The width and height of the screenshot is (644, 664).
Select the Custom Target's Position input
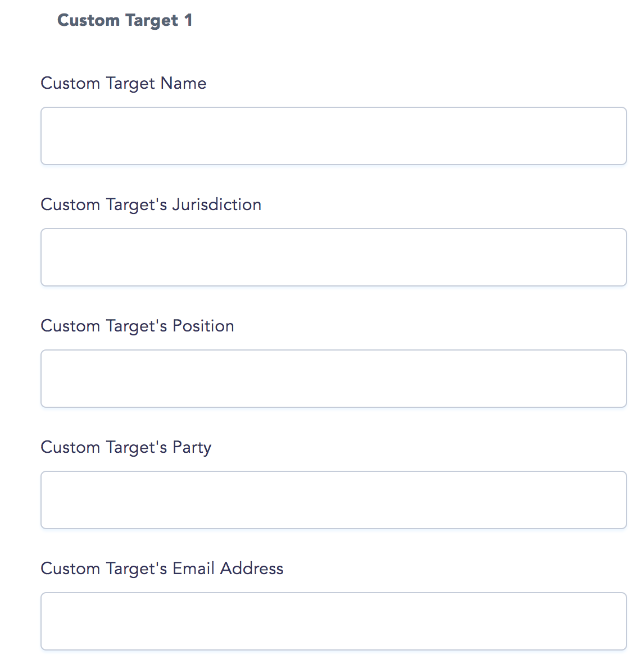pos(333,379)
